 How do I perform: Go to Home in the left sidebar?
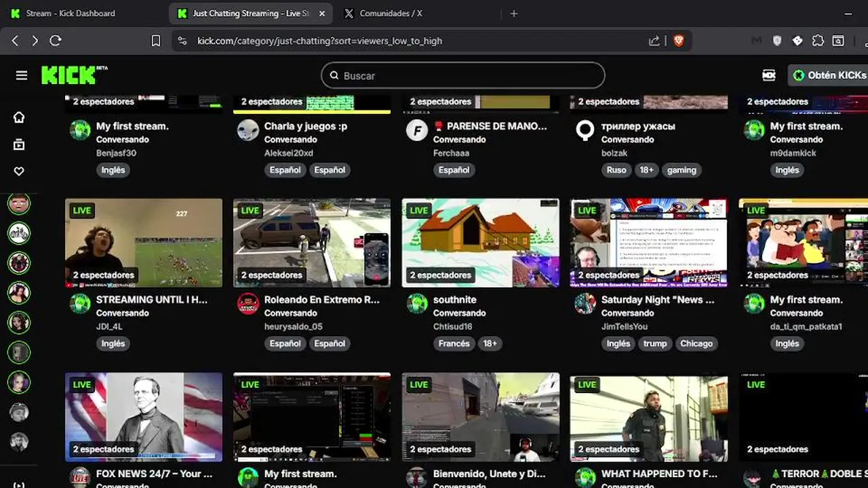(19, 117)
